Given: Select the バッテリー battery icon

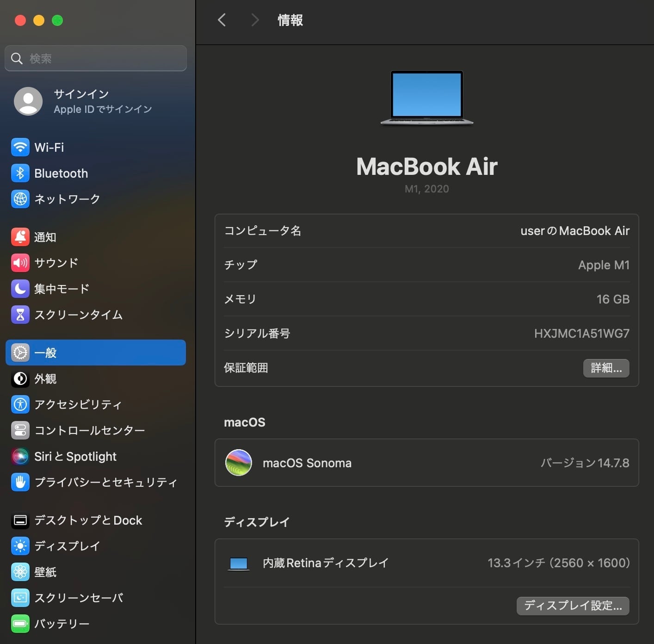Looking at the screenshot, I should pyautogui.click(x=20, y=624).
